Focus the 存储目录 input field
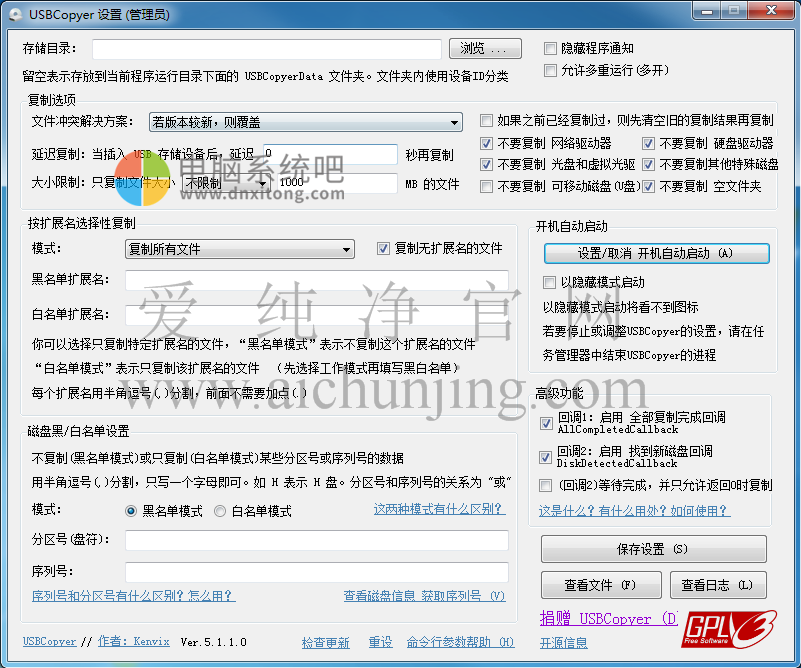Image resolution: width=801 pixels, height=668 pixels. [x=267, y=50]
